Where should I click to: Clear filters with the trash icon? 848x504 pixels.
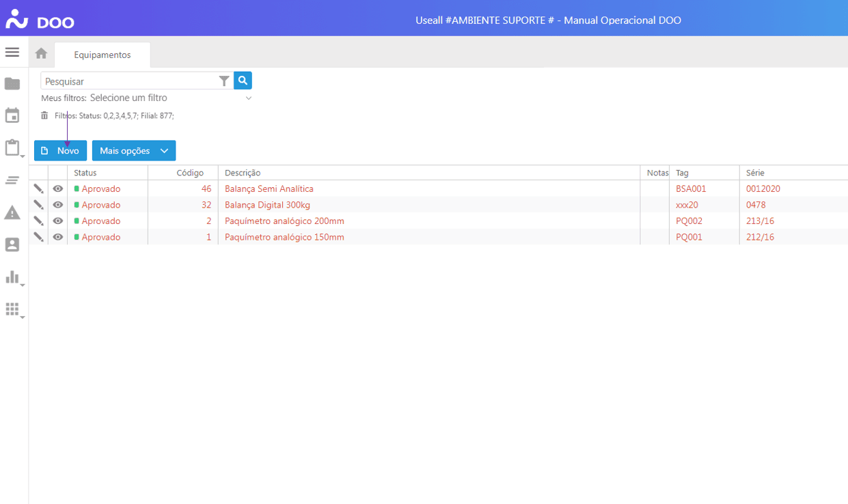pos(45,115)
